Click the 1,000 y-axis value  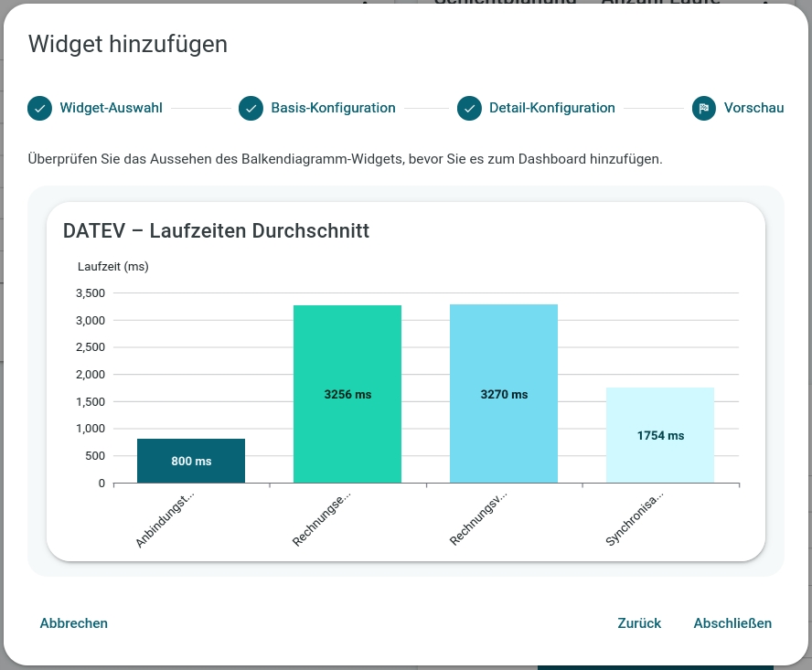coord(91,429)
